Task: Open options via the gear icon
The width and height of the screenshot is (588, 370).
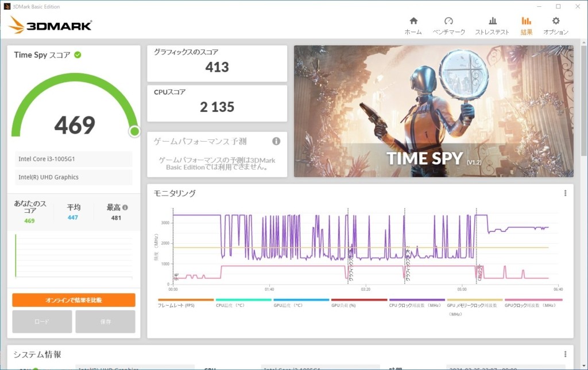Action: (556, 21)
